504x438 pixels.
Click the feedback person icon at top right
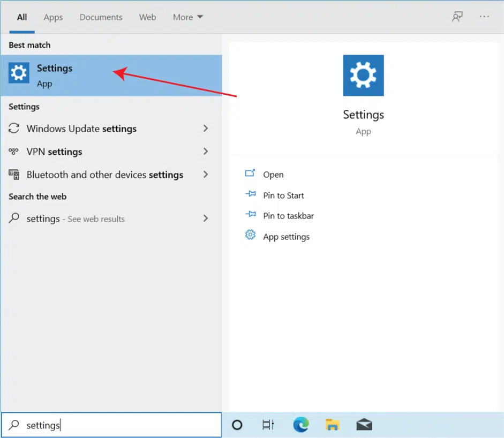pyautogui.click(x=457, y=17)
